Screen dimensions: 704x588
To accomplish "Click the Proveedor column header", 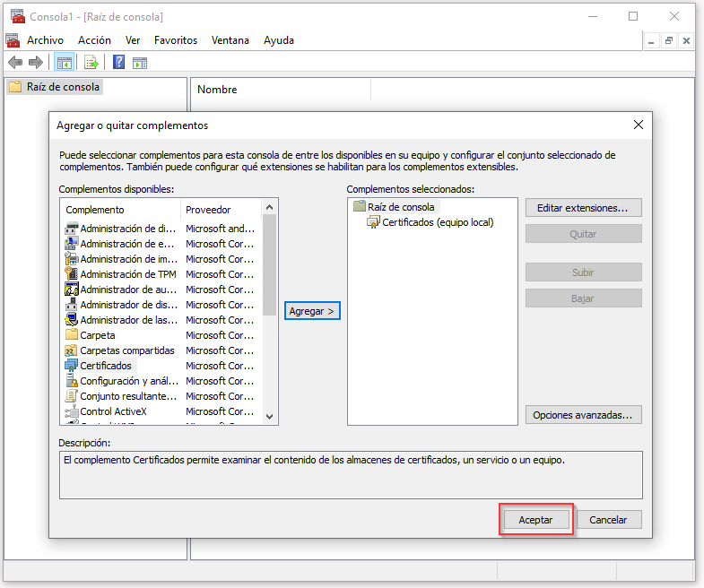I will pyautogui.click(x=208, y=210).
